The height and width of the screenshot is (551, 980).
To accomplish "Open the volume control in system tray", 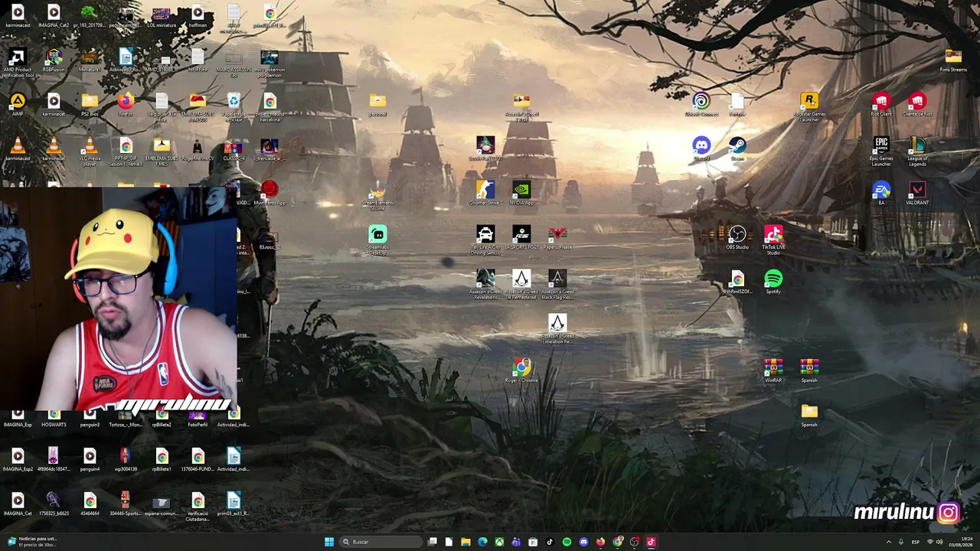I will click(939, 542).
